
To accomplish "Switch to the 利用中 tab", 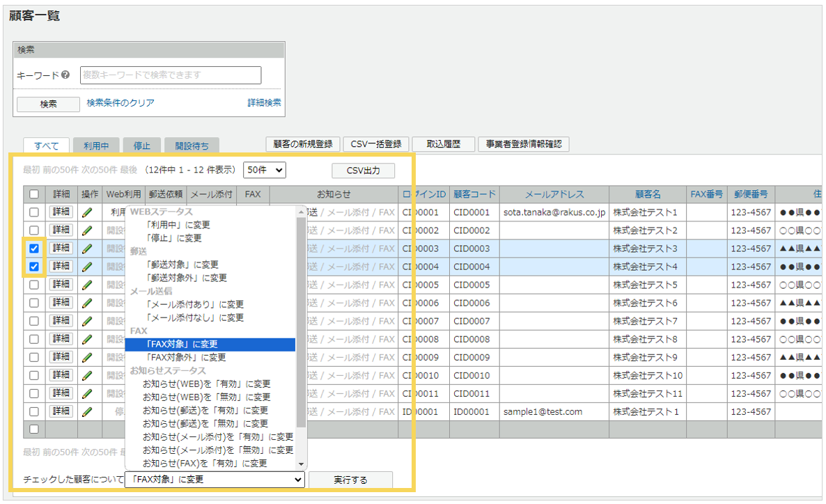I will coord(96,145).
